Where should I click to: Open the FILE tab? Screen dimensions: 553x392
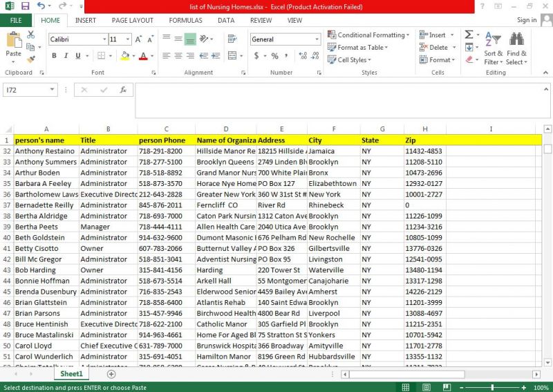point(16,21)
